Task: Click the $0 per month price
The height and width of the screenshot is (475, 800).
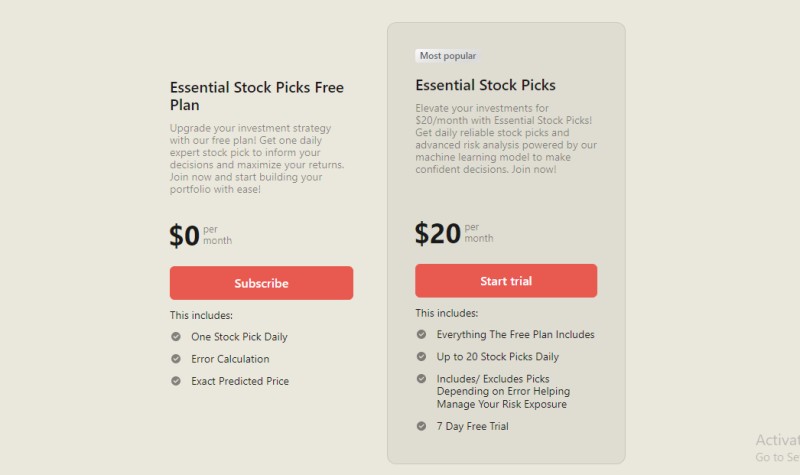Action: coord(201,235)
